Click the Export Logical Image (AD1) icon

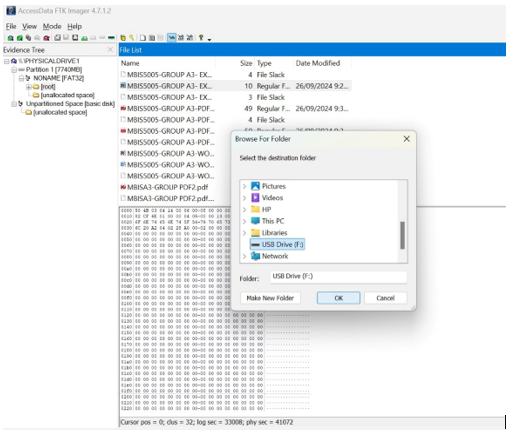[75, 38]
